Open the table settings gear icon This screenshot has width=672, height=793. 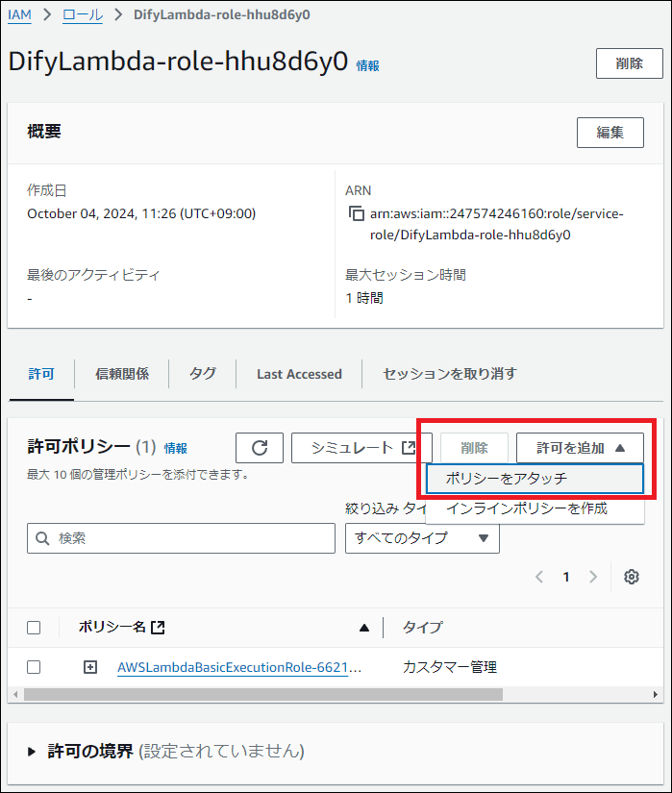632,577
